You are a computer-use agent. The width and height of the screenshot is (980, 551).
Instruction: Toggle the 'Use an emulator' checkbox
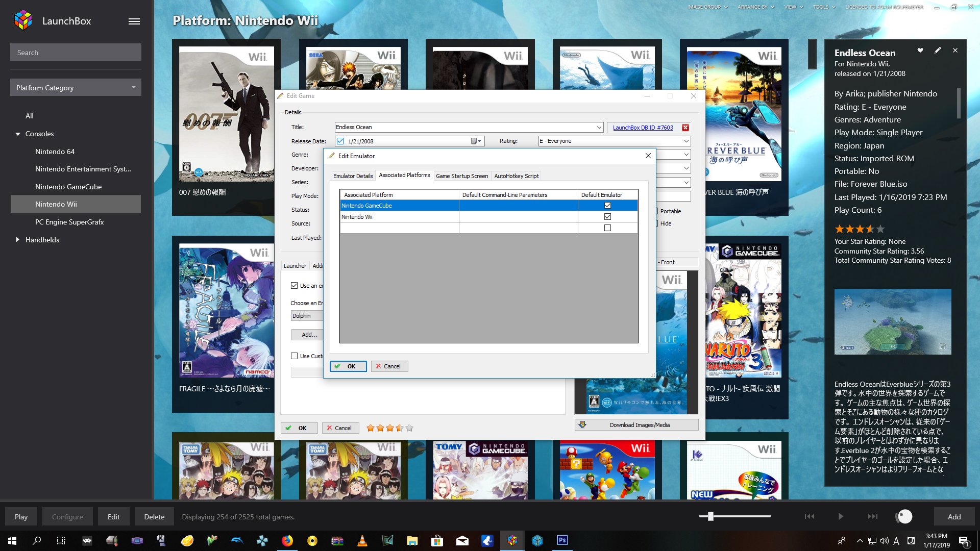click(295, 286)
